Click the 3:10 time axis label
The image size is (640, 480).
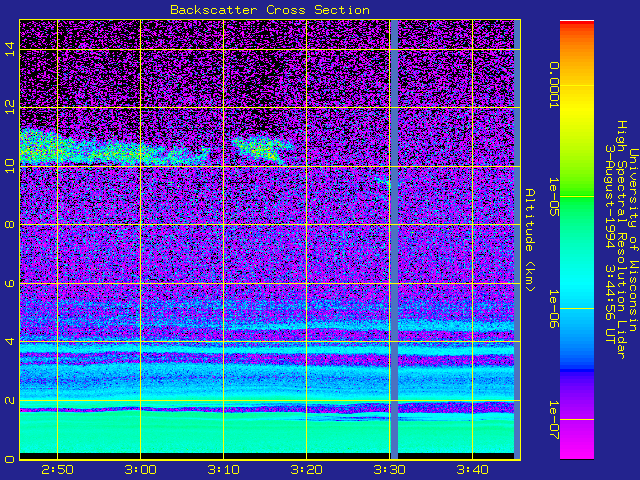coord(223,470)
